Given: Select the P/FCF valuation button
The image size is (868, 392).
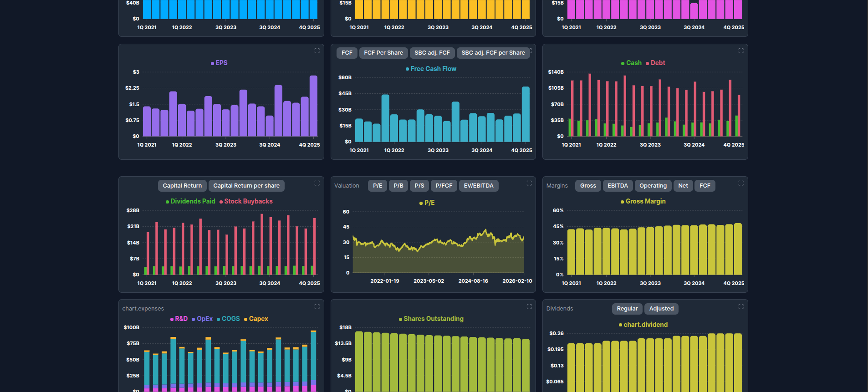Looking at the screenshot, I should pos(444,186).
